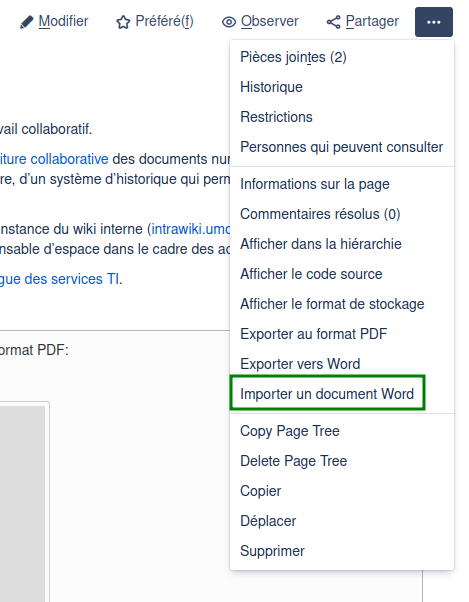
Task: Click the star Préféré(f) icon
Action: click(x=123, y=22)
